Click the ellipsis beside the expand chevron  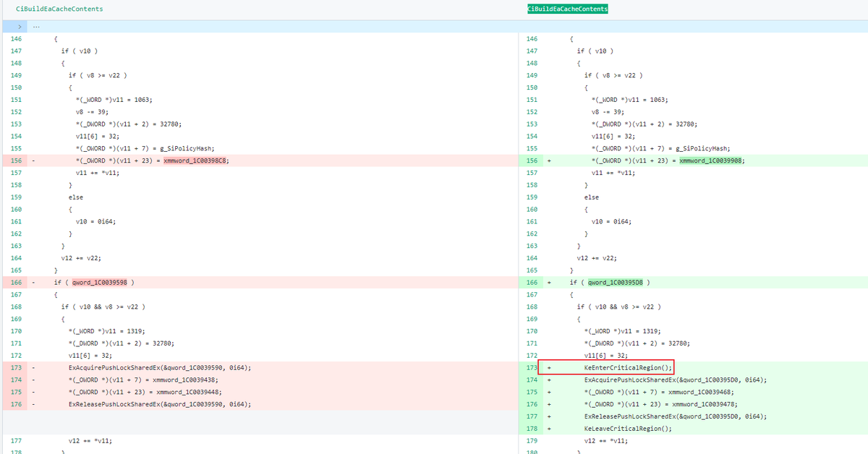[38, 26]
